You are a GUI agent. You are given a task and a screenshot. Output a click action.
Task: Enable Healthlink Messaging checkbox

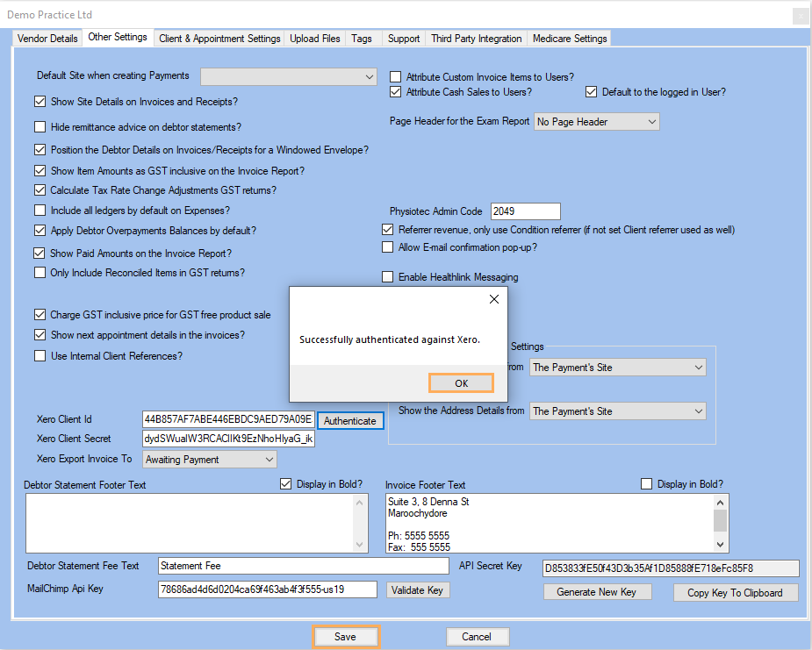pyautogui.click(x=388, y=277)
